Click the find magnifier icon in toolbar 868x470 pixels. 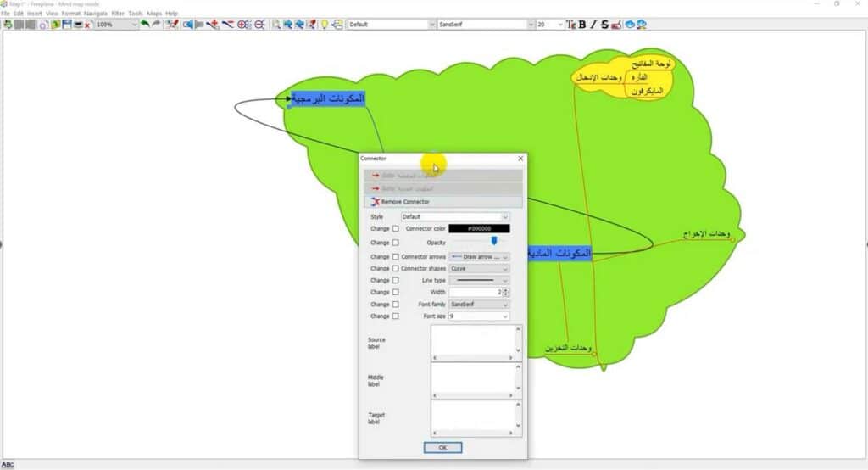[x=275, y=25]
